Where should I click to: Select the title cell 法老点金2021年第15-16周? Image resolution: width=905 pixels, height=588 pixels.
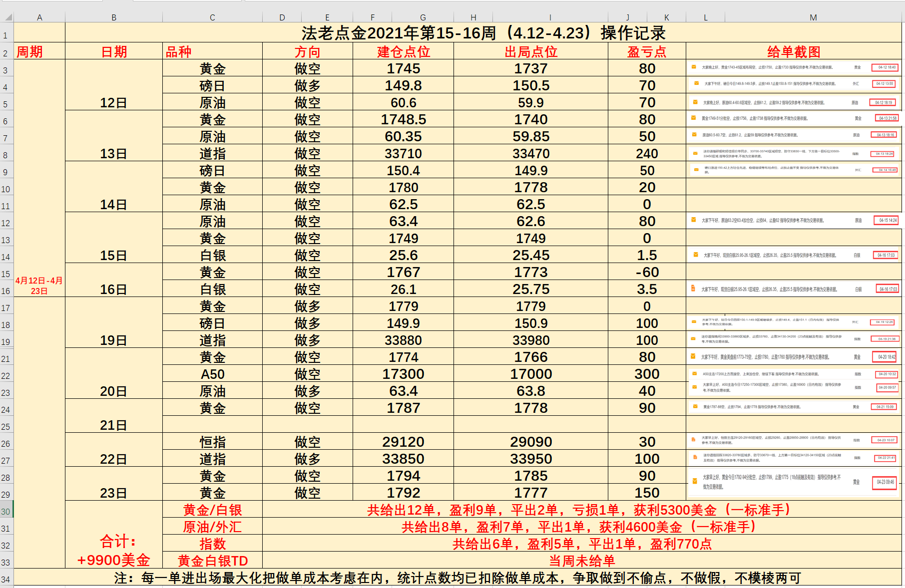coord(483,33)
